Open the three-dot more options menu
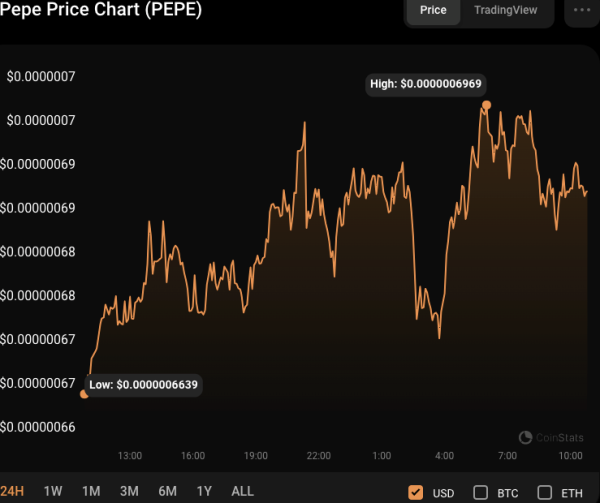600x503 pixels. point(580,11)
